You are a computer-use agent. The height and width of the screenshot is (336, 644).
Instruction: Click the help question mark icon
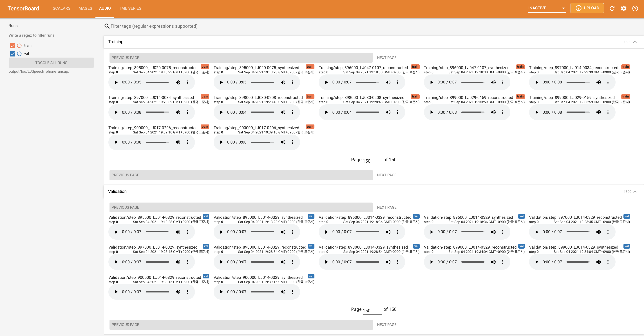(635, 8)
